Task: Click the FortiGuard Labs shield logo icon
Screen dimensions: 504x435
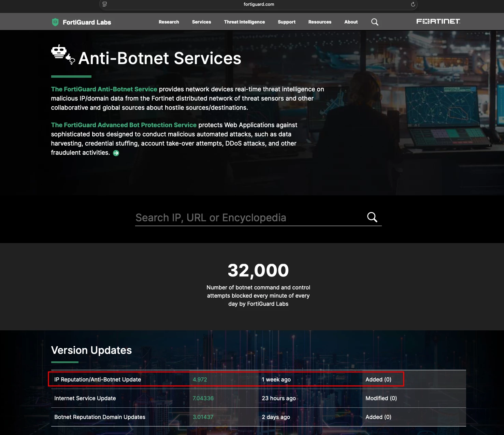Action: (x=55, y=22)
